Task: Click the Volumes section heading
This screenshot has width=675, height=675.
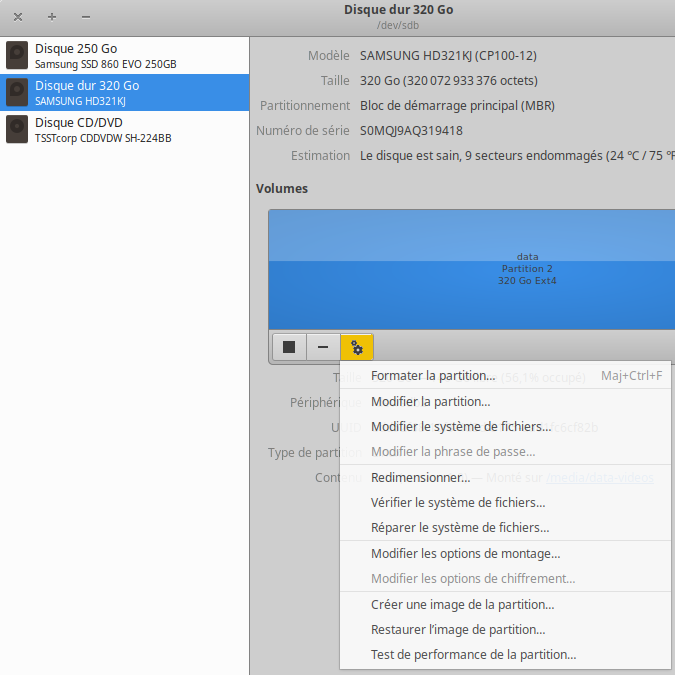Action: click(282, 189)
